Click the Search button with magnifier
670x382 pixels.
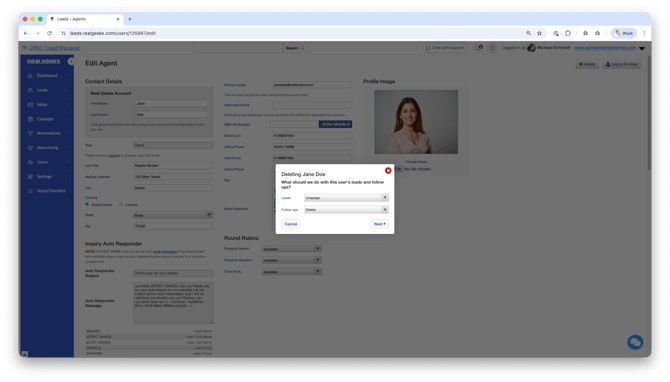click(x=295, y=48)
